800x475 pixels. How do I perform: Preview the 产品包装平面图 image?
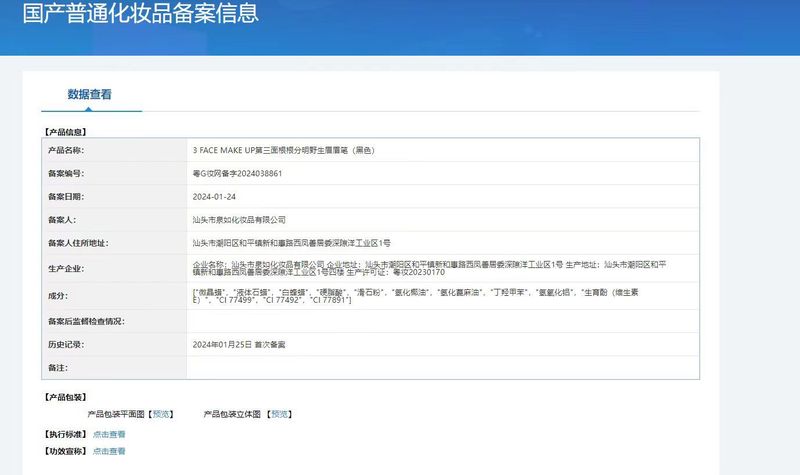161,414
